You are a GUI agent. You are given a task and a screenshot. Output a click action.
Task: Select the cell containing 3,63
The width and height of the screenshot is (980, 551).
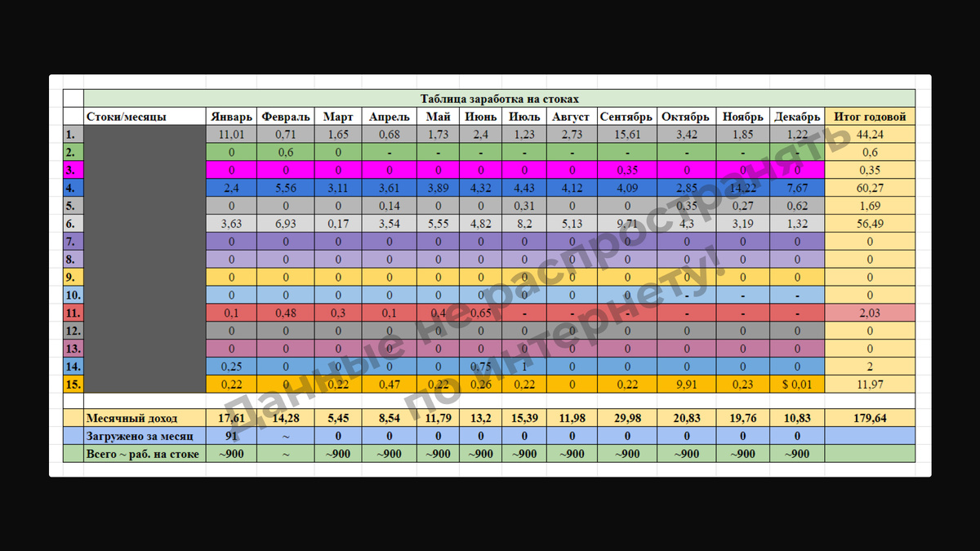pos(231,224)
